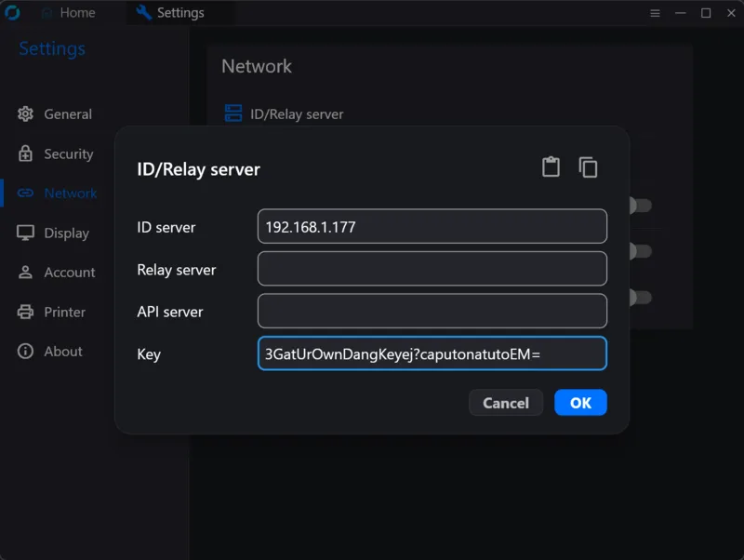Click the 'Key' label
744x560 pixels.
pos(149,354)
